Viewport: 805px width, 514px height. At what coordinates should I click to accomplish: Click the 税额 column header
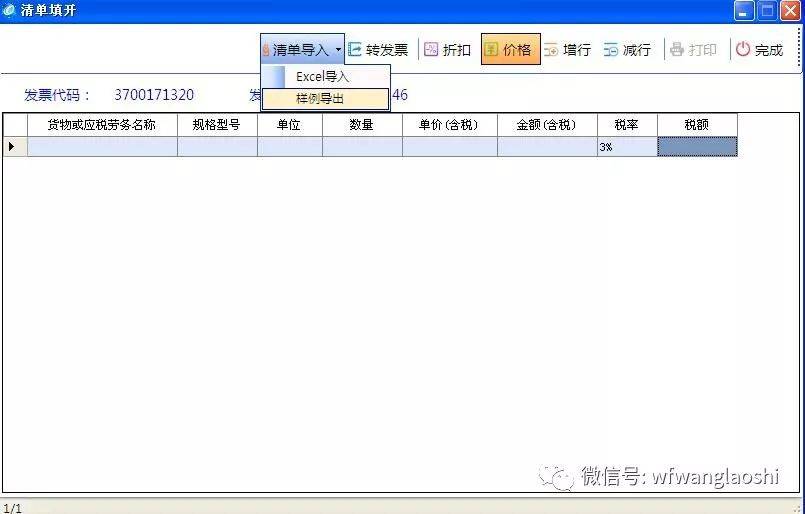coord(697,125)
